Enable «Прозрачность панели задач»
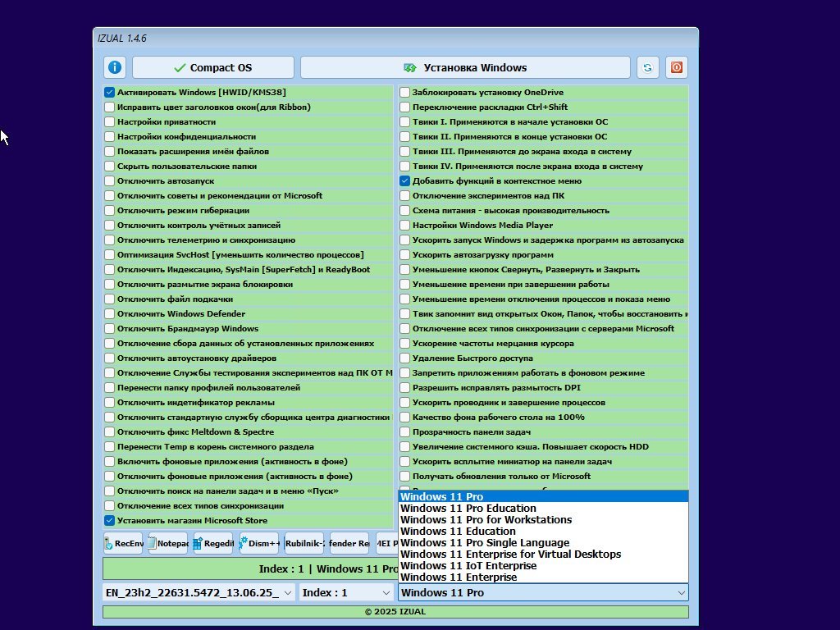This screenshot has height=630, width=840. coord(404,431)
